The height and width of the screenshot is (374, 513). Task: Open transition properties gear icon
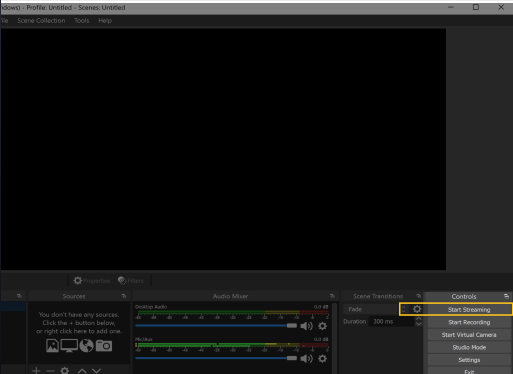click(x=417, y=309)
